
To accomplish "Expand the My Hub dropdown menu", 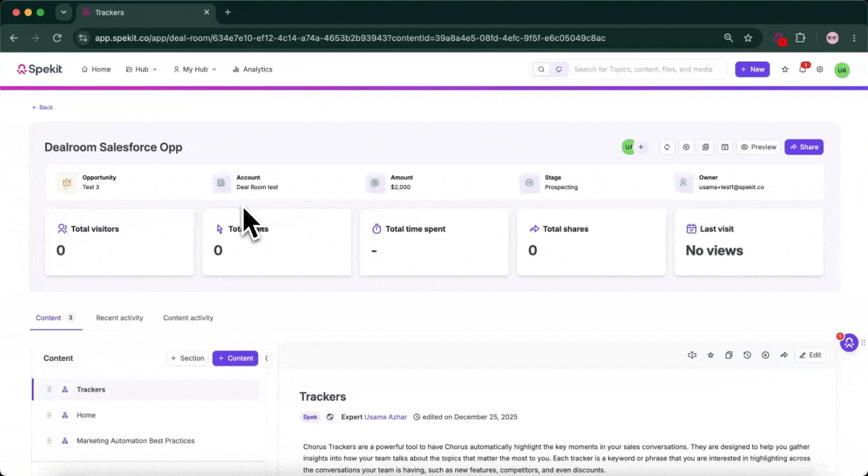I will 195,69.
